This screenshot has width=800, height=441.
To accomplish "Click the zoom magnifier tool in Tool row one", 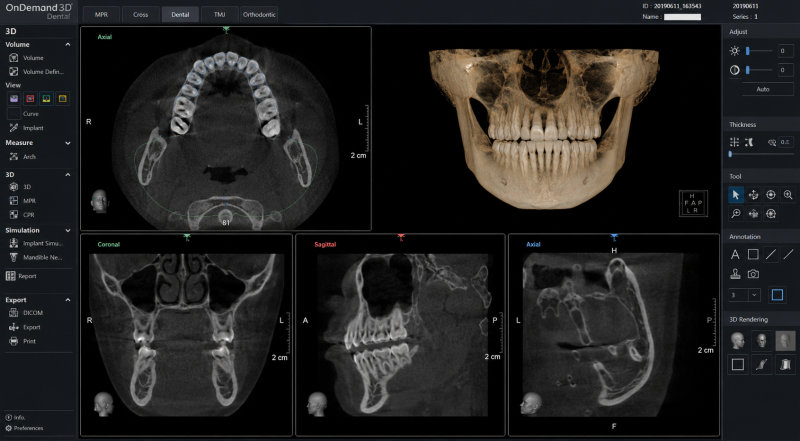I will (788, 195).
